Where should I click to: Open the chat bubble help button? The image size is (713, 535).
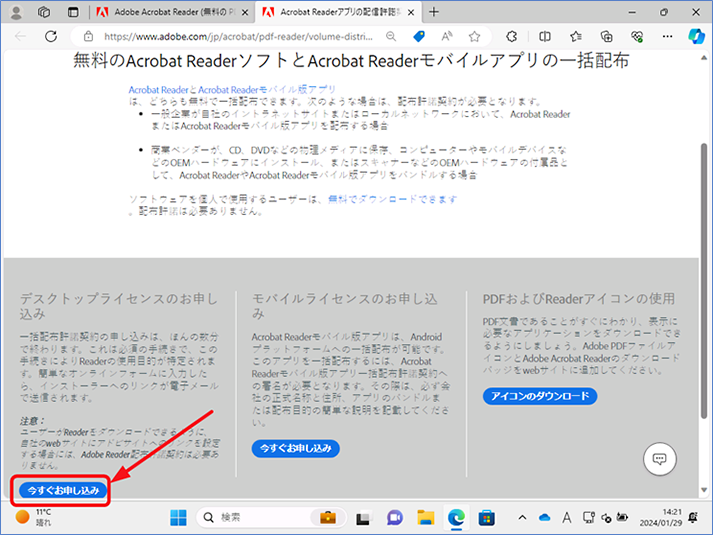659,459
